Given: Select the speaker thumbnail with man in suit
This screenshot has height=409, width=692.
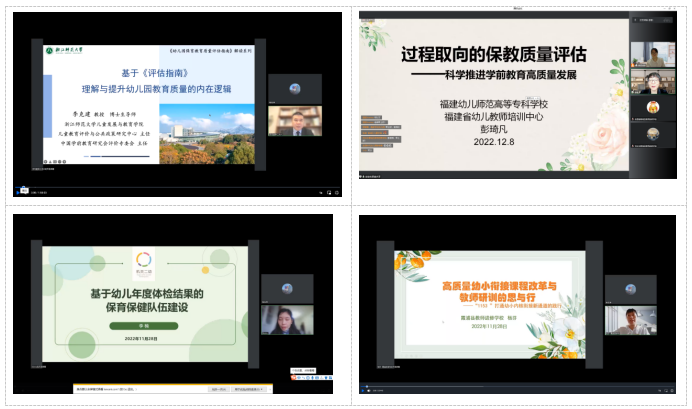Looking at the screenshot, I should click(295, 121).
